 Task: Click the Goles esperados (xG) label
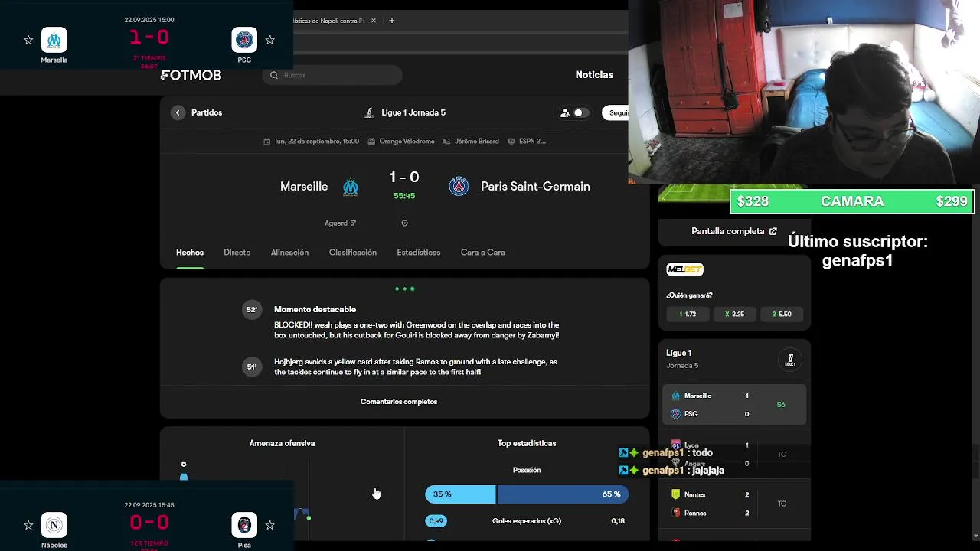[527, 521]
